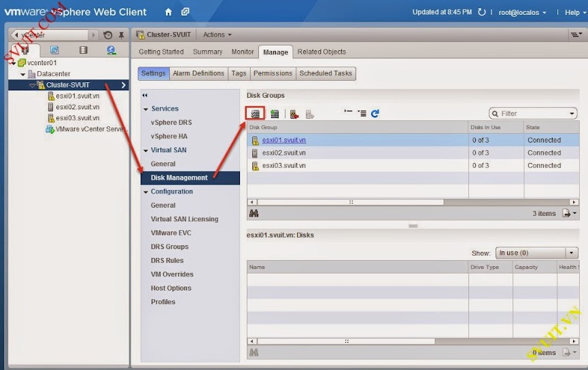Open the Permissions sub-tab

[x=273, y=73]
